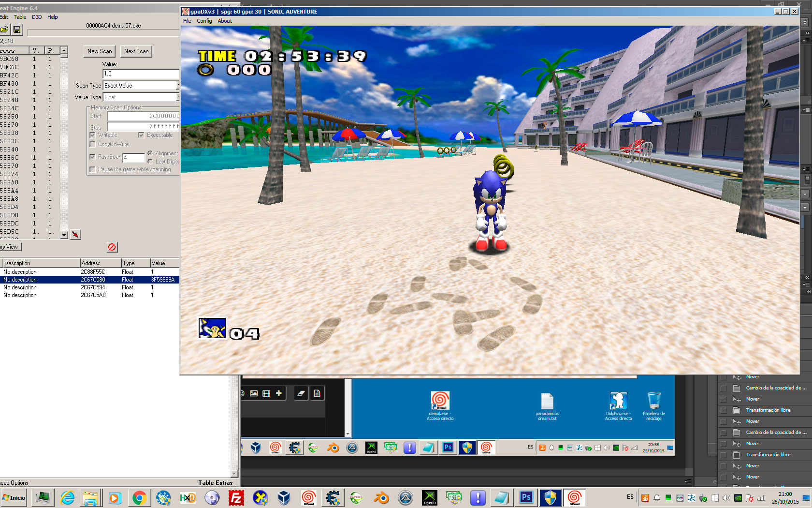Click the taskbar clock showing 21:00
This screenshot has width=812, height=508.
coord(785,498)
